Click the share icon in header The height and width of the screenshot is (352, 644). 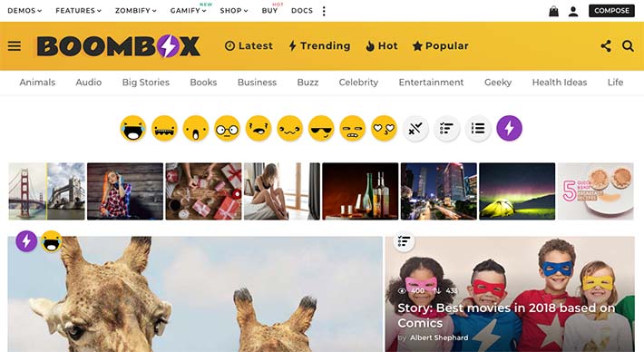click(606, 45)
